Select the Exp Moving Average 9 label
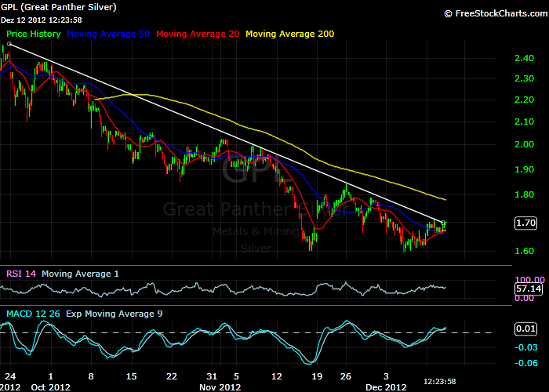This screenshot has width=549, height=392. [x=115, y=314]
